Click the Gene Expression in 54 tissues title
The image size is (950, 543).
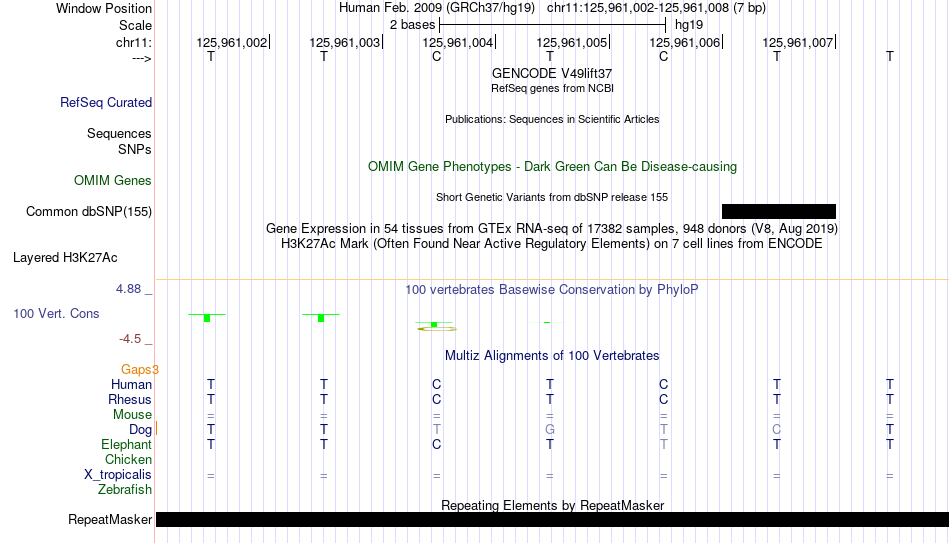point(552,228)
